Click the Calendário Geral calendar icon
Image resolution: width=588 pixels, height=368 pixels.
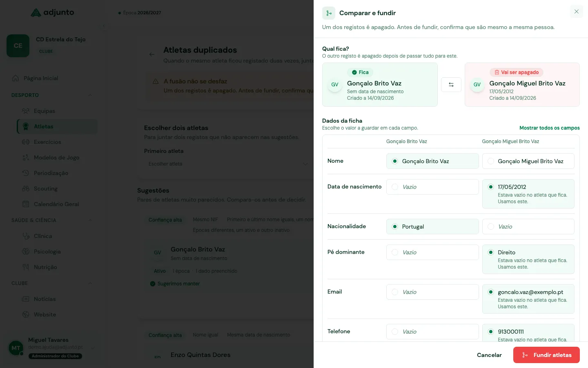click(x=26, y=204)
